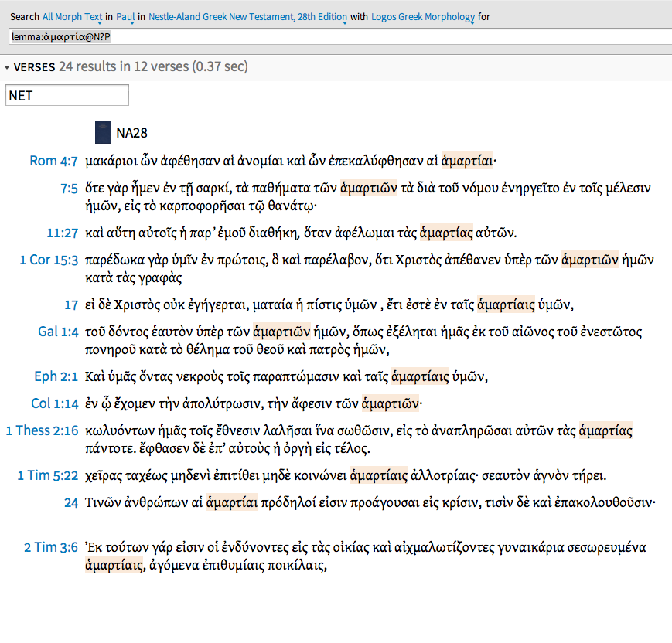Open the Nestle-Aland Greek New Testament resource dropdown
This screenshot has height=643, width=672.
pyautogui.click(x=247, y=17)
